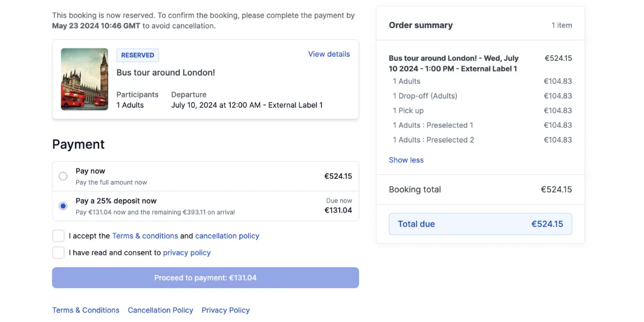644x322 pixels.
Task: Click the Bus tour around London! title
Action: pos(166,72)
